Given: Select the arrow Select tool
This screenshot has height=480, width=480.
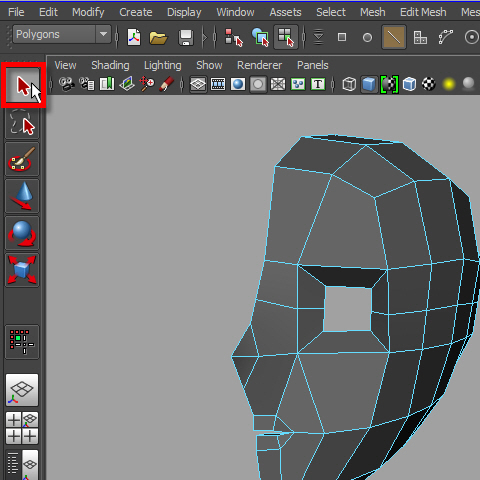Looking at the screenshot, I should coord(23,85).
